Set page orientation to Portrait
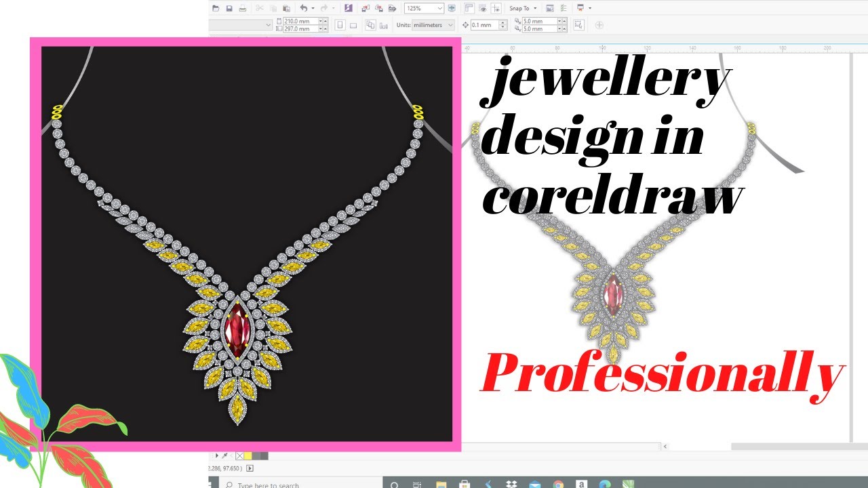This screenshot has width=868, height=488. point(339,25)
